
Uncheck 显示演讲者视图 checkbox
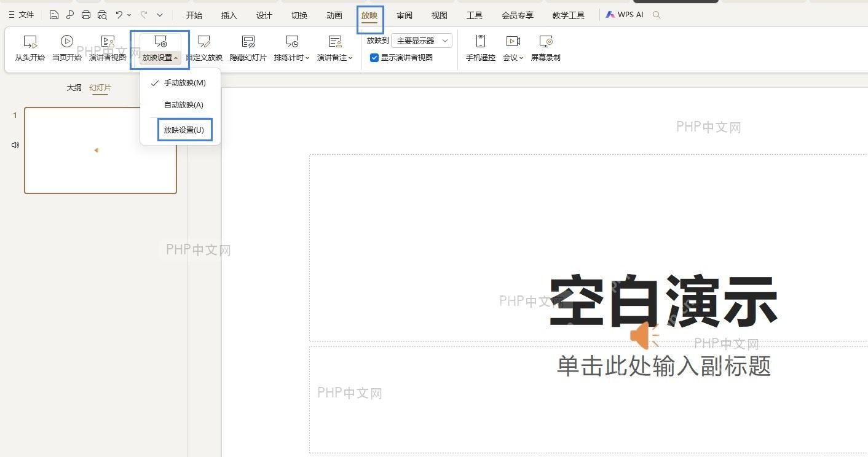pos(374,58)
